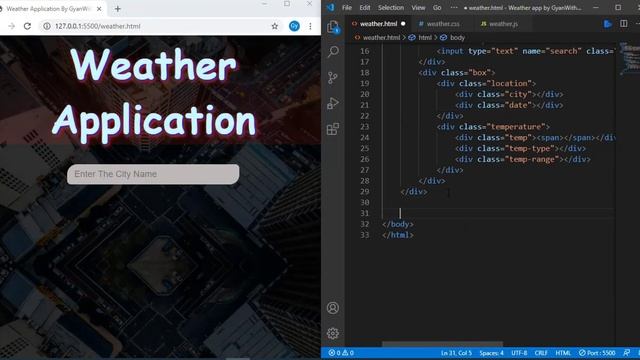
Task: Switch to the weather.css editor tab
Action: point(443,24)
